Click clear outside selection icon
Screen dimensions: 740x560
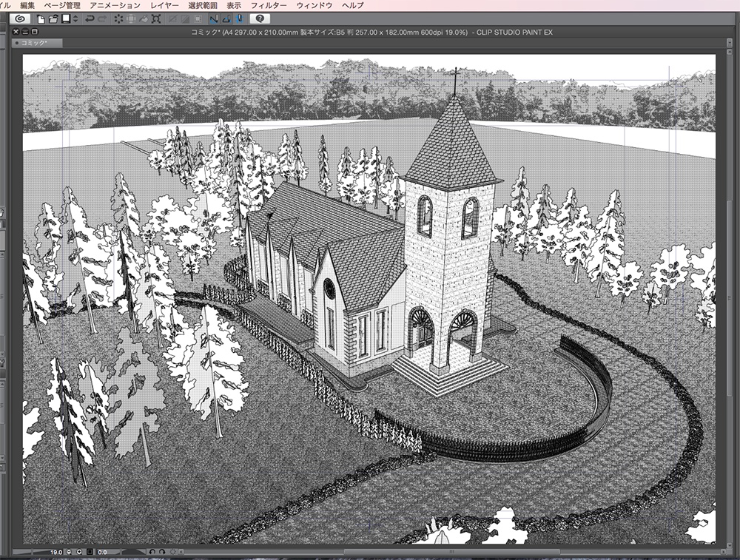point(131,19)
